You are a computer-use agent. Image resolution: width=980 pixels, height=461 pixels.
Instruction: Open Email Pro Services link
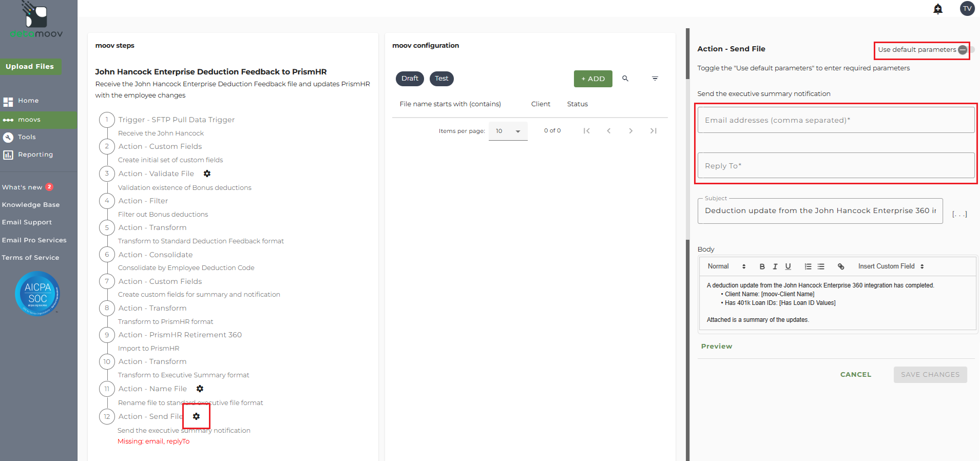pos(34,240)
